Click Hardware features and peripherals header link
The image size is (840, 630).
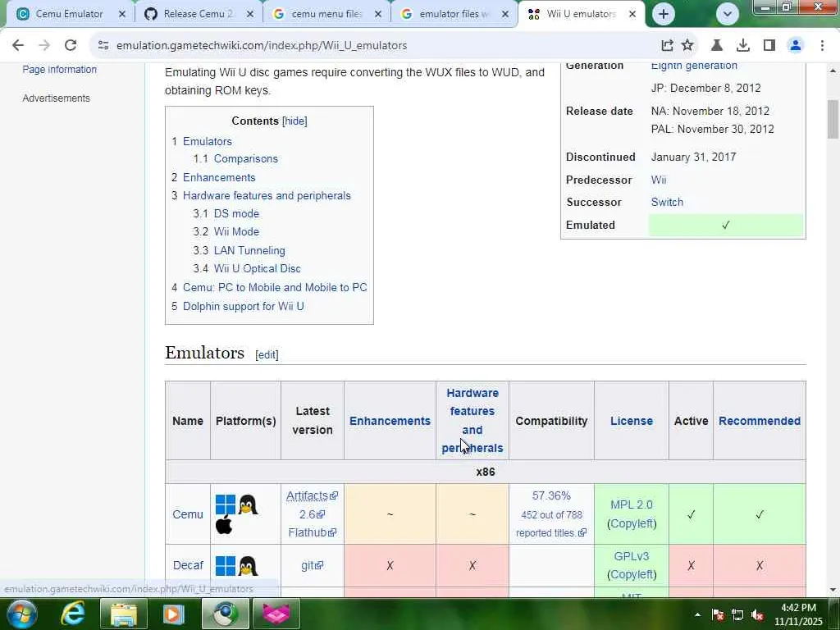point(472,421)
